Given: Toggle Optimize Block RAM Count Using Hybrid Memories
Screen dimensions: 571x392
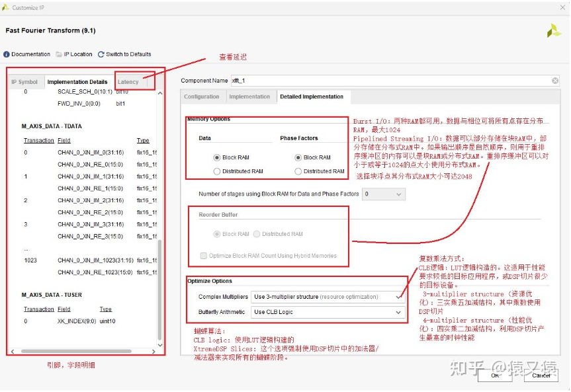Looking at the screenshot, I should pos(204,256).
